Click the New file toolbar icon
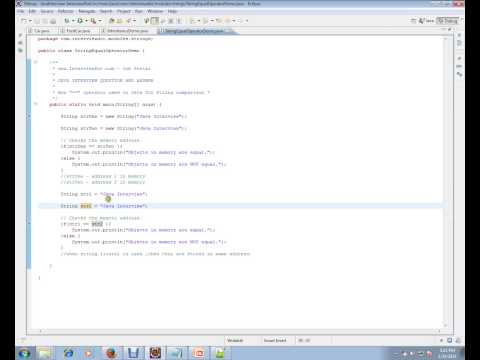This screenshot has height=360, width=480. tap(24, 21)
